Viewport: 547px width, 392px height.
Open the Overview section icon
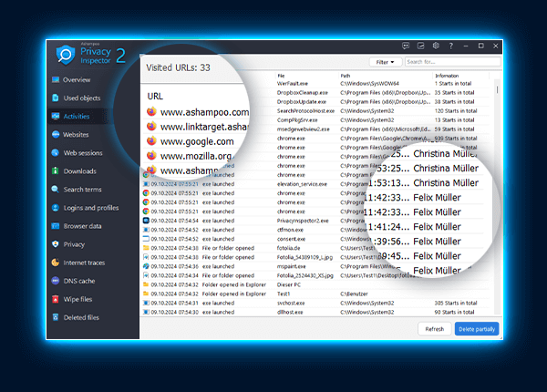(x=57, y=80)
